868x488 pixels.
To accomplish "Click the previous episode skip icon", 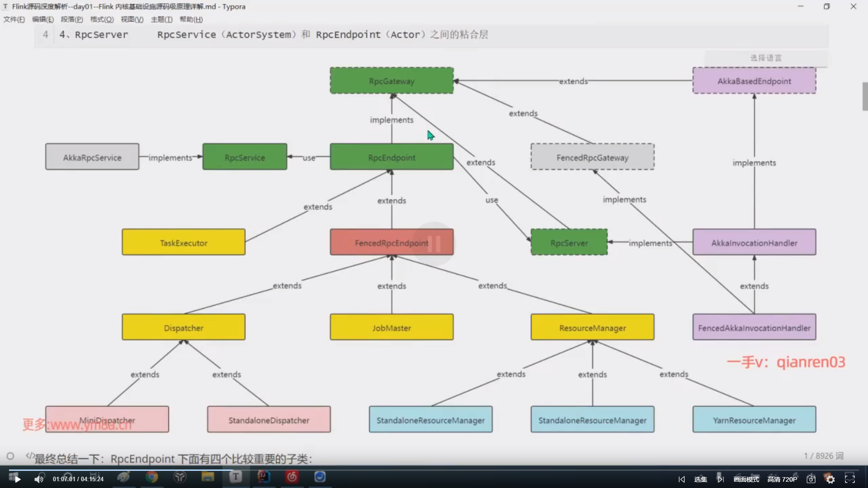I will pos(682,479).
